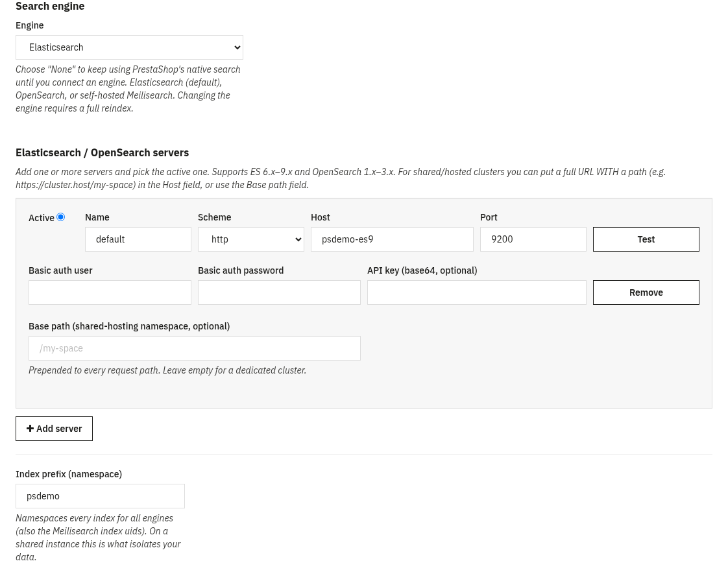Click the 'Prepended to every request path' hint
The height and width of the screenshot is (583, 728).
pos(167,370)
